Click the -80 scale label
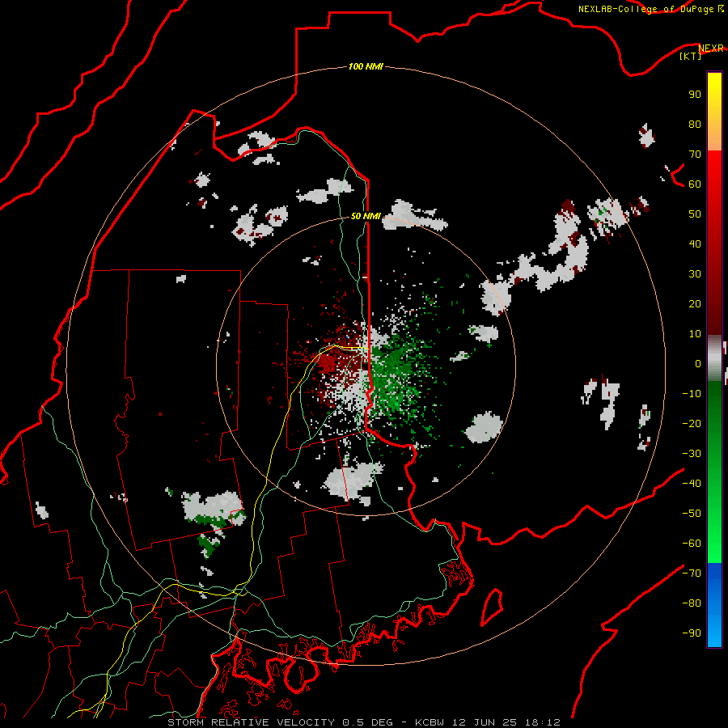The height and width of the screenshot is (728, 728). coord(692,603)
